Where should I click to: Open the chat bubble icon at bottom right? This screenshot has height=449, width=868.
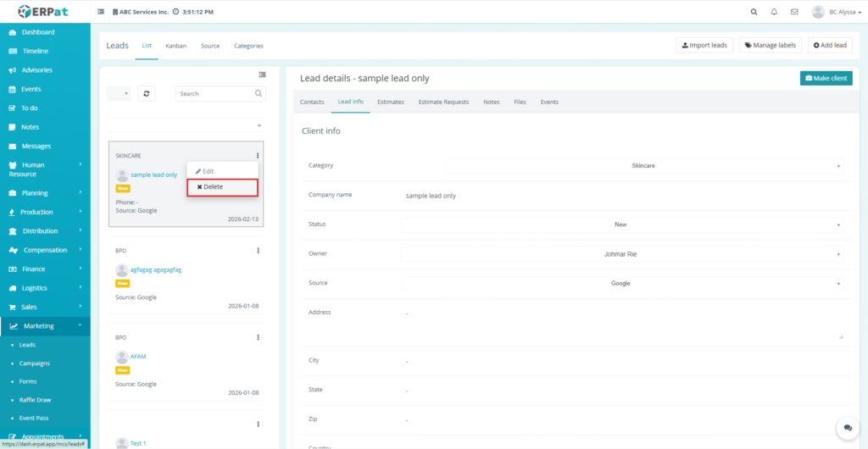coord(846,428)
